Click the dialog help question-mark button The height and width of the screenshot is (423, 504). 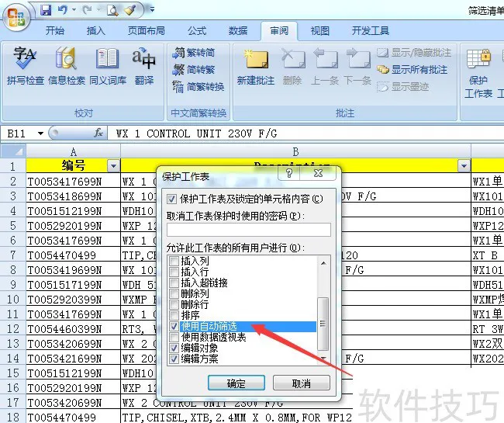click(288, 173)
